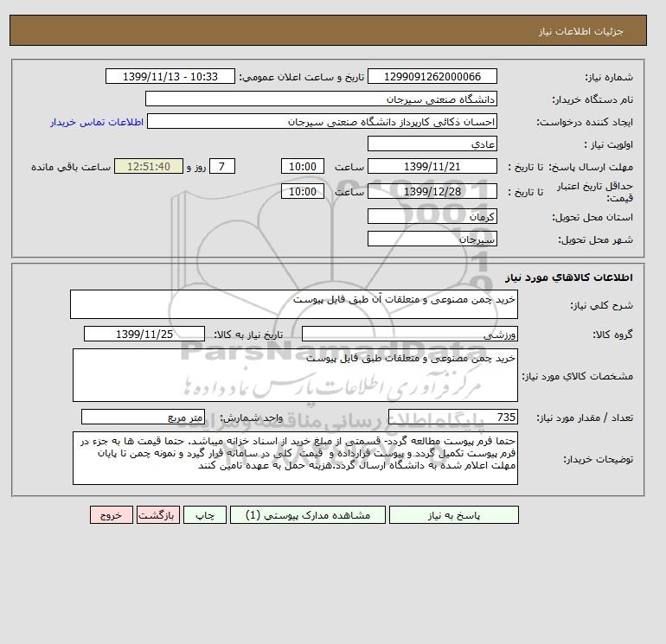The image size is (666, 644).
Task: Click label 'استان محل تحویل:'
Action: tap(592, 217)
